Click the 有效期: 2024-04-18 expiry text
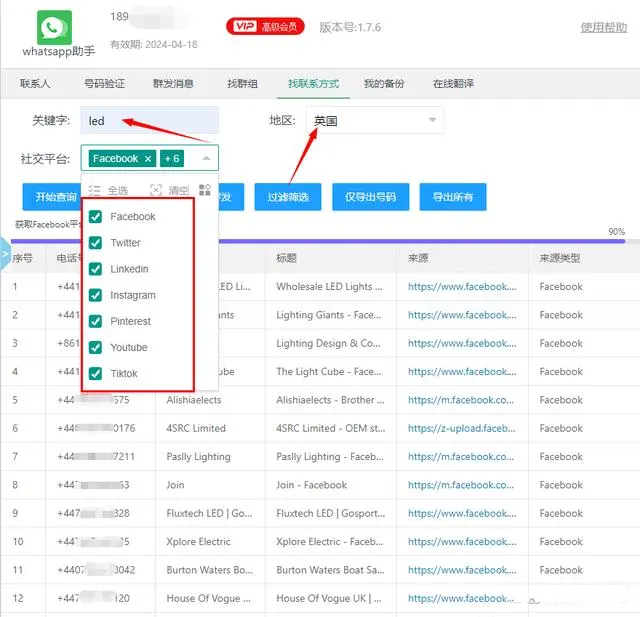This screenshot has height=617, width=640. pos(153,44)
